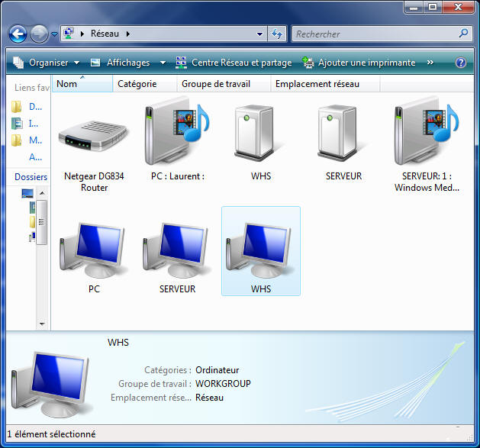The image size is (480, 448).
Task: Click inside the Rechercher search field
Action: [374, 34]
